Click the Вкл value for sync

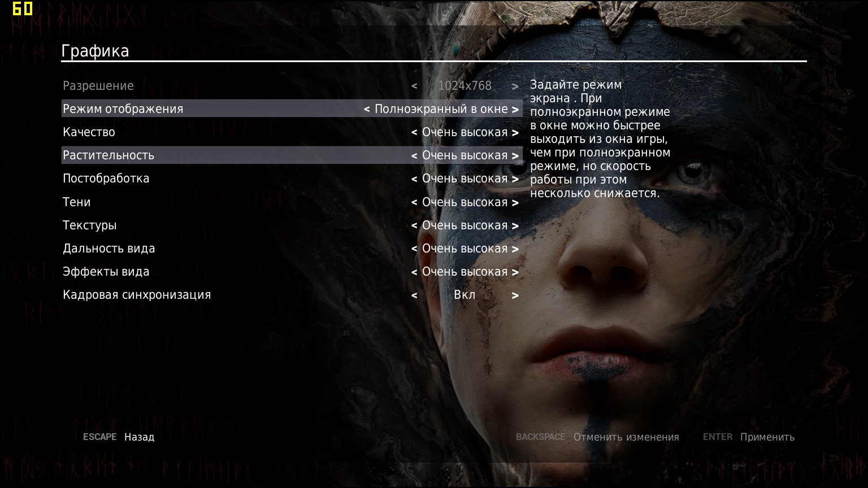click(465, 295)
